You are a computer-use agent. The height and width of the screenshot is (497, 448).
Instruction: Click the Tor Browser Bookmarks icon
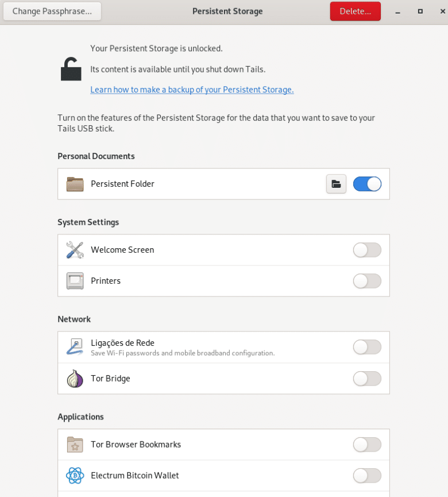pyautogui.click(x=75, y=445)
